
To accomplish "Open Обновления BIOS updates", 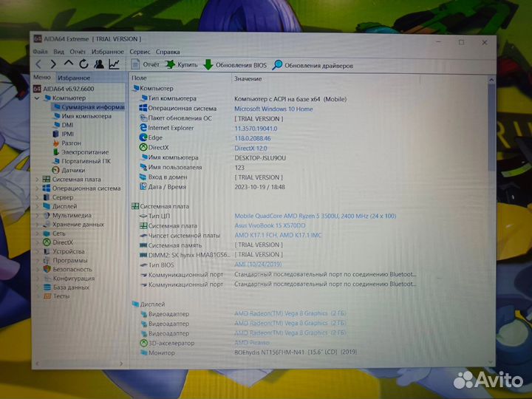I will pyautogui.click(x=235, y=65).
